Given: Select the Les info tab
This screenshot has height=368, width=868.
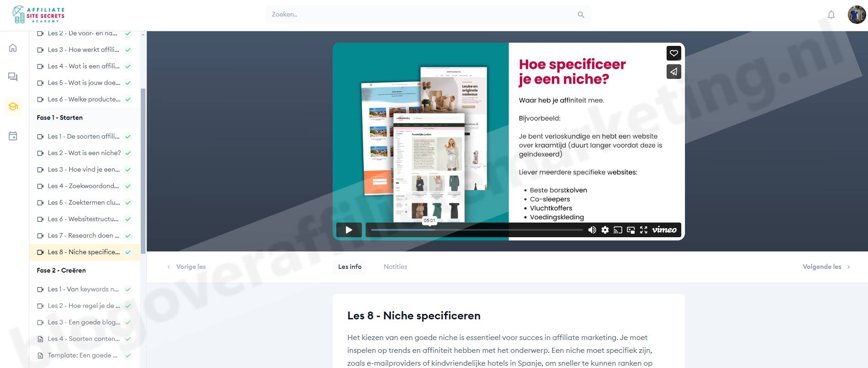Looking at the screenshot, I should [350, 267].
